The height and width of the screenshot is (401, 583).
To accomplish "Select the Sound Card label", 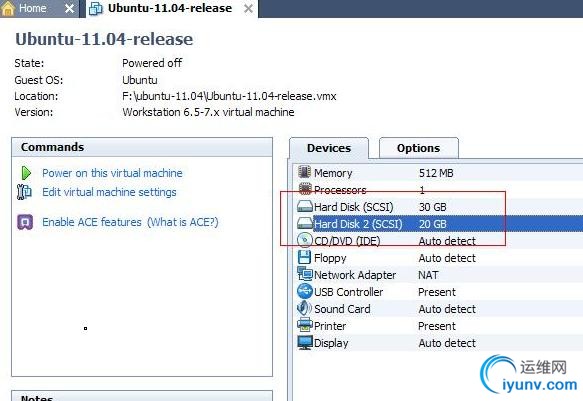I will (x=342, y=309).
